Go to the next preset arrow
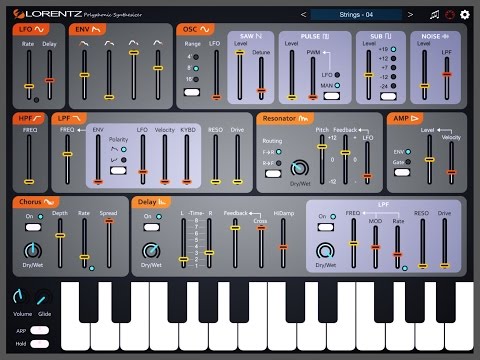This screenshot has height=360, width=480. 410,15
